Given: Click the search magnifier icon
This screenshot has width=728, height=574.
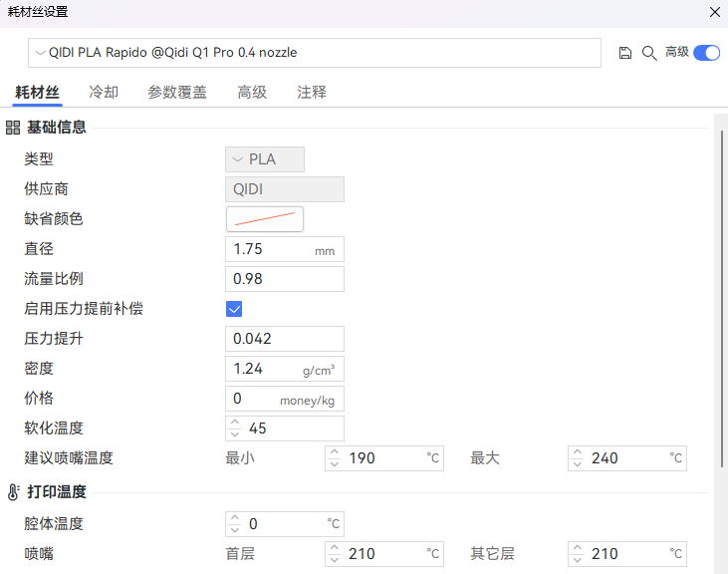Looking at the screenshot, I should (x=648, y=53).
